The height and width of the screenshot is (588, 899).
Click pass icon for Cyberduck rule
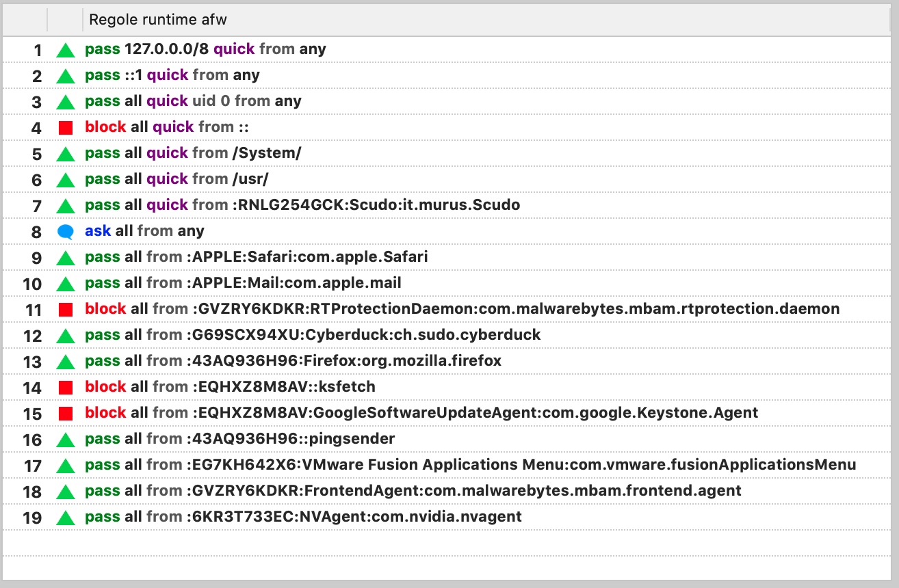pyautogui.click(x=65, y=336)
